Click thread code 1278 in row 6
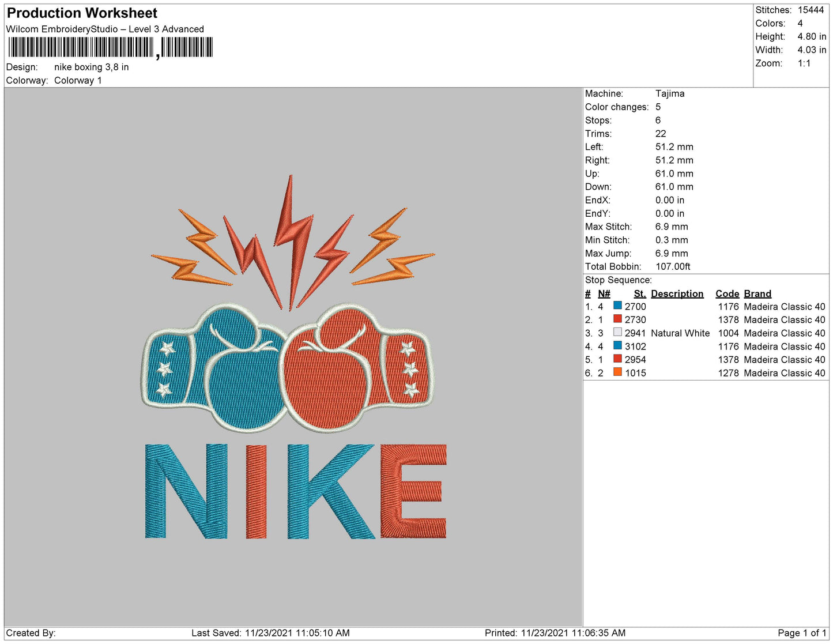The image size is (833, 644). [x=728, y=372]
